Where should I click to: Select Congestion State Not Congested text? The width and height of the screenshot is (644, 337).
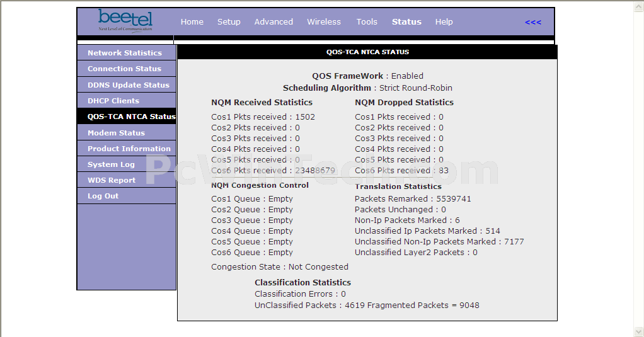[280, 267]
